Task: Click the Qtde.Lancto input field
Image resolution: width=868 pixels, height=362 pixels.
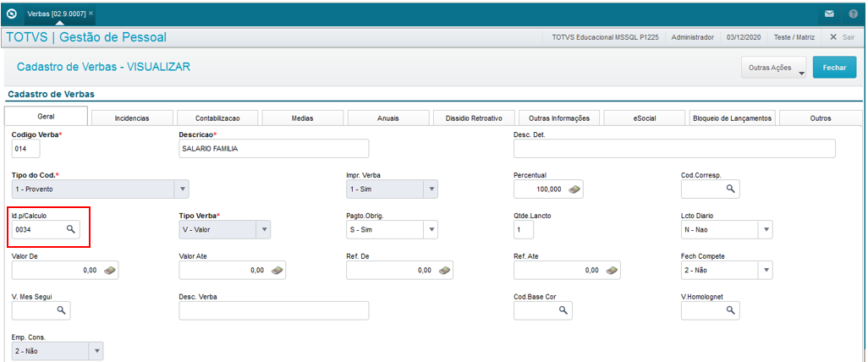Action: coord(524,229)
